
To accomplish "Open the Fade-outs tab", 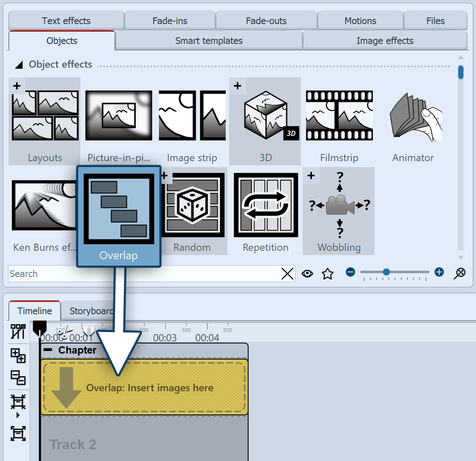I will click(266, 20).
